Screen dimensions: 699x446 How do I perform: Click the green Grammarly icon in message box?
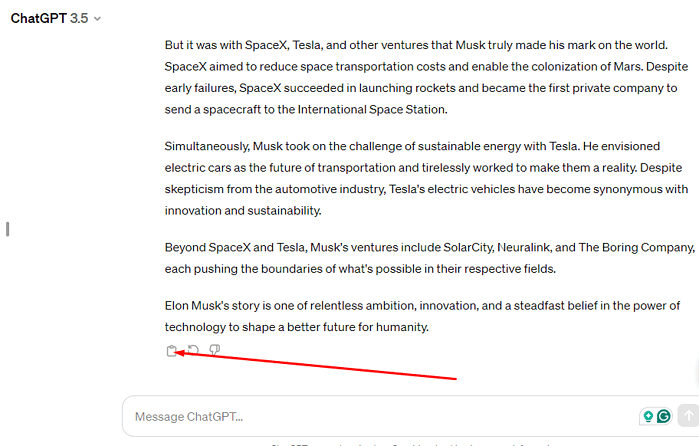pyautogui.click(x=663, y=416)
